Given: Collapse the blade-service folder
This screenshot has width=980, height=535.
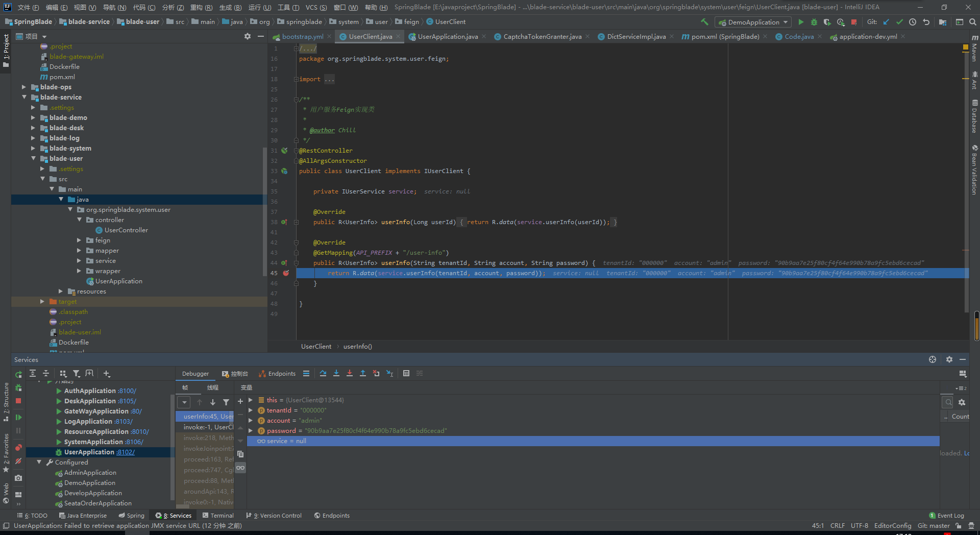Looking at the screenshot, I should [24, 97].
